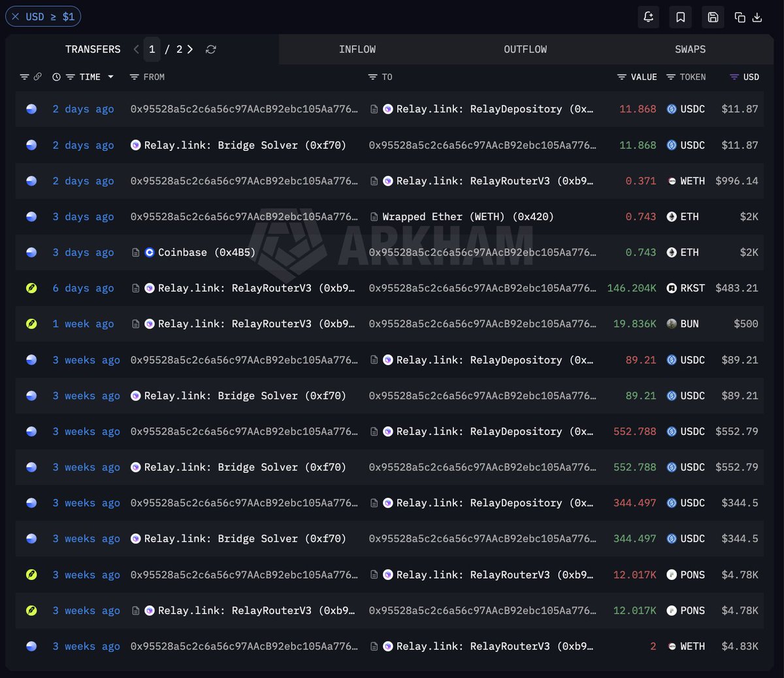Click chain icon of 6 days ago row

coord(31,288)
